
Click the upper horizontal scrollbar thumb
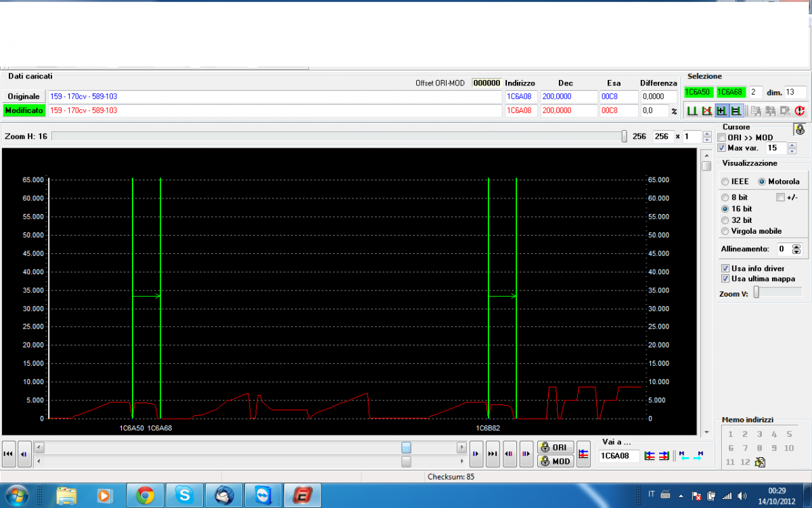(406, 447)
